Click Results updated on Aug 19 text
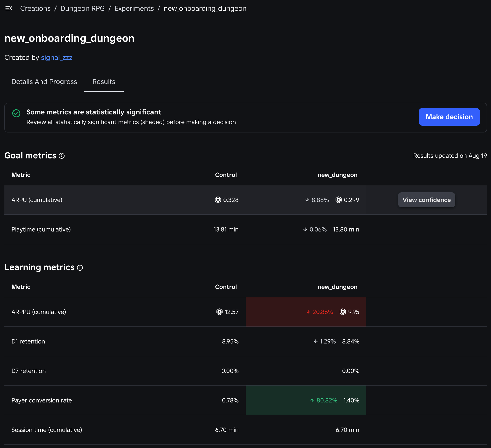The width and height of the screenshot is (491, 448). point(450,156)
